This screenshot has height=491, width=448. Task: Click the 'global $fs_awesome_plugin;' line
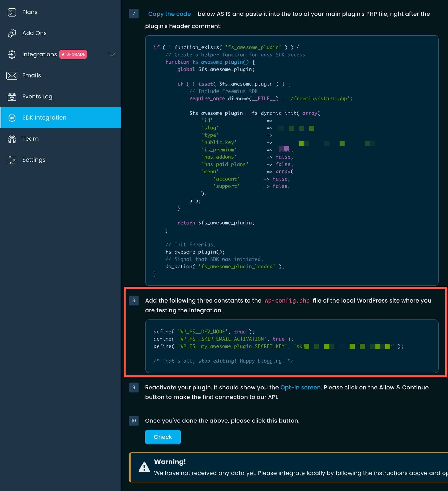(216, 69)
